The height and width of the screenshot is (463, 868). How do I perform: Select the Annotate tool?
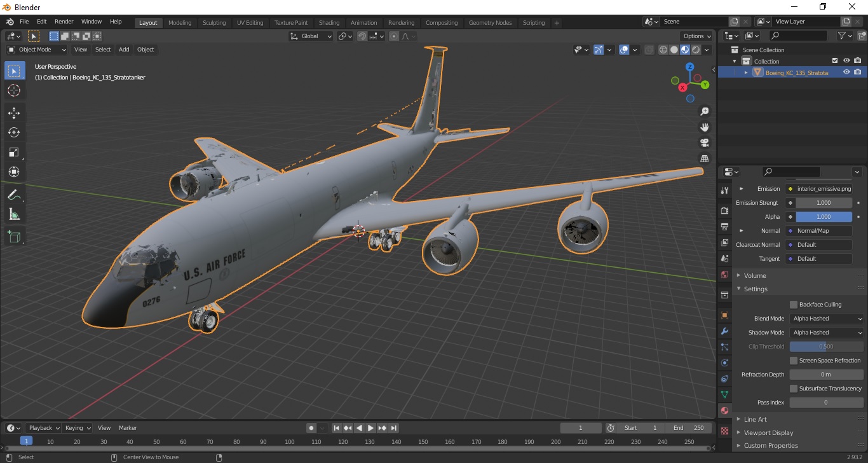point(14,195)
